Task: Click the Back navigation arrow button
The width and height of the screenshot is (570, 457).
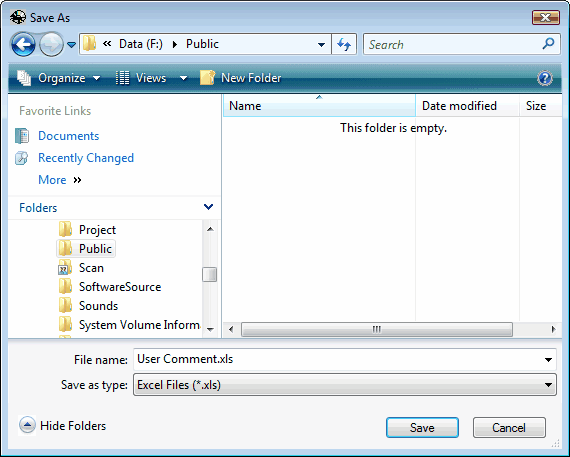Action: tap(23, 44)
